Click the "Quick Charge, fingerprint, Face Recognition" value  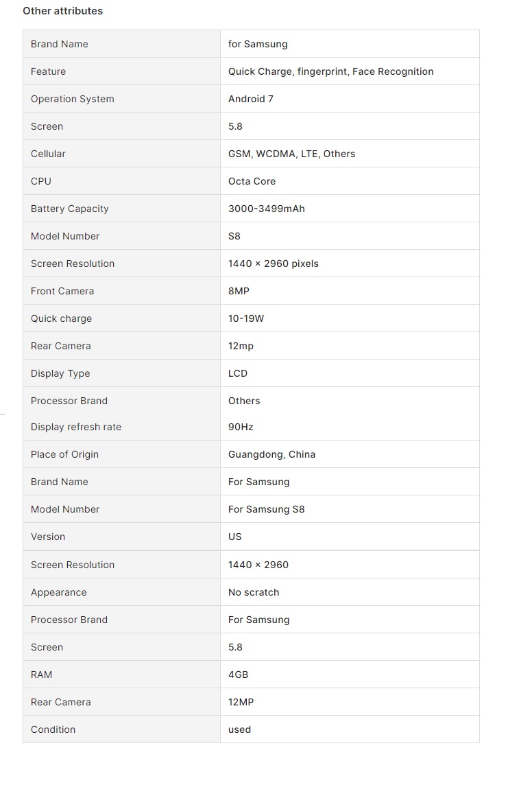pos(330,71)
